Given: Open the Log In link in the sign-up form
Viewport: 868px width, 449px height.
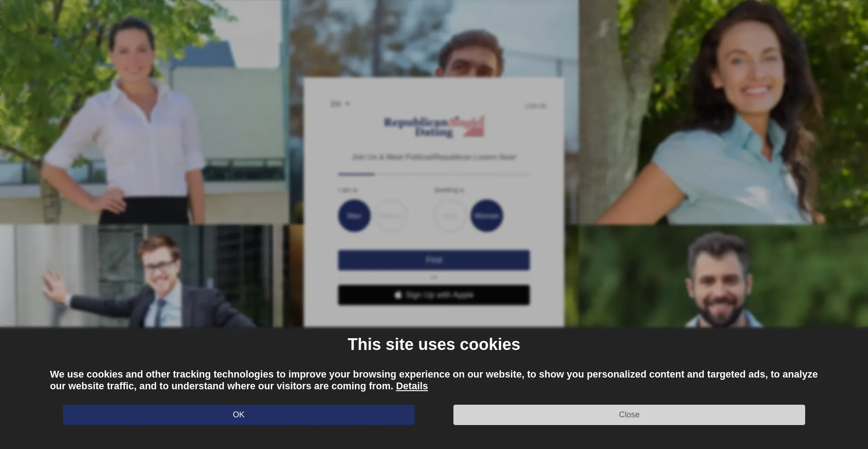Looking at the screenshot, I should click(536, 106).
